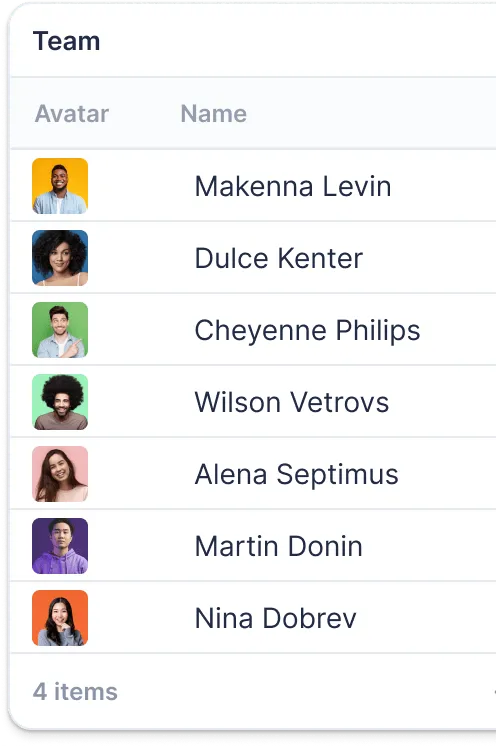
Task: Click Makenna Levin's avatar photo
Action: pyautogui.click(x=60, y=186)
